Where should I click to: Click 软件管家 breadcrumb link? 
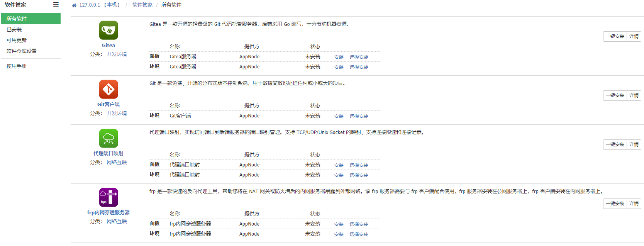click(x=142, y=5)
